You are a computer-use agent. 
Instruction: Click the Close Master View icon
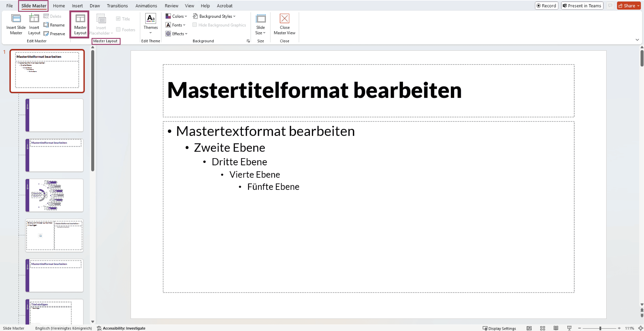284,19
